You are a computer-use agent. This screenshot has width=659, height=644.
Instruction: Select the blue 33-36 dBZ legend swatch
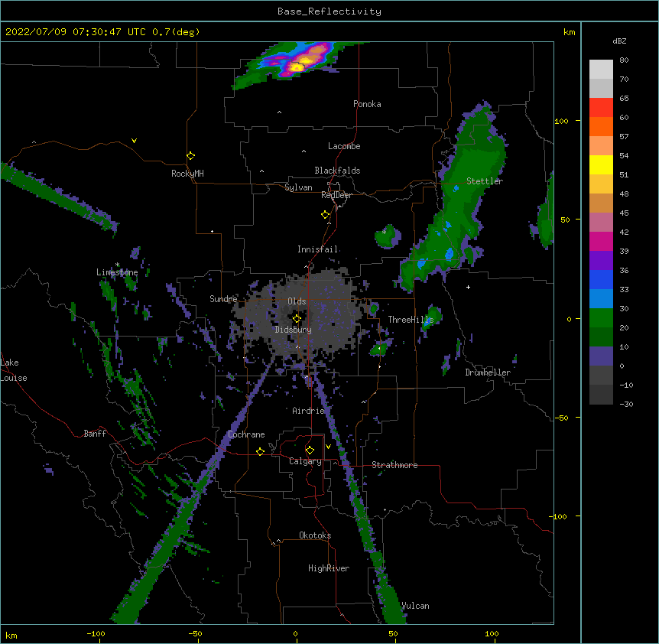601,279
